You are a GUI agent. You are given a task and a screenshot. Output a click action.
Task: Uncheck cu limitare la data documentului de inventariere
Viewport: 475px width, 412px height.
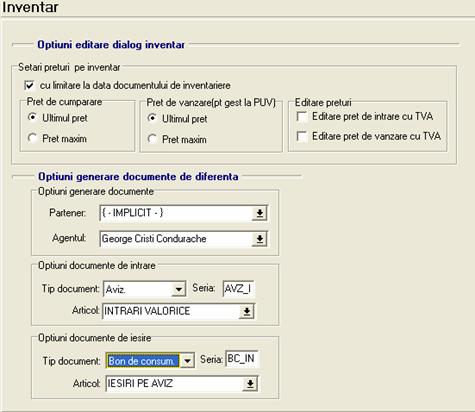click(x=29, y=86)
